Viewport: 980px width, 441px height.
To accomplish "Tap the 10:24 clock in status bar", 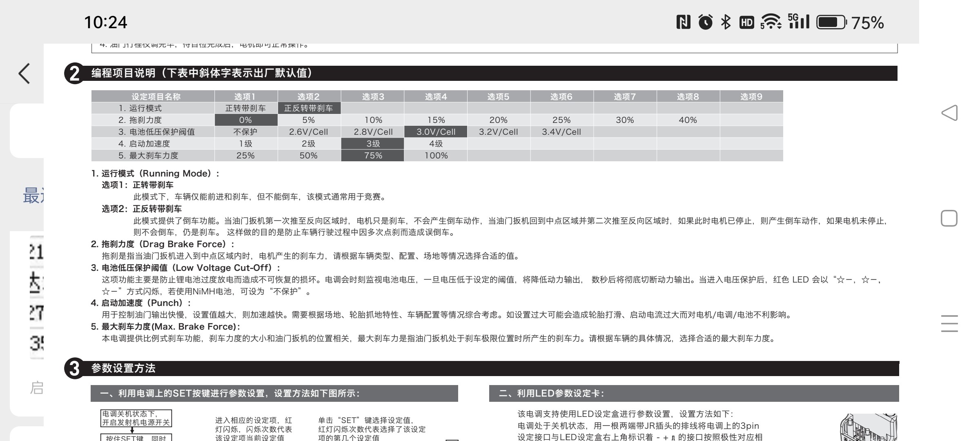I will click(x=106, y=22).
